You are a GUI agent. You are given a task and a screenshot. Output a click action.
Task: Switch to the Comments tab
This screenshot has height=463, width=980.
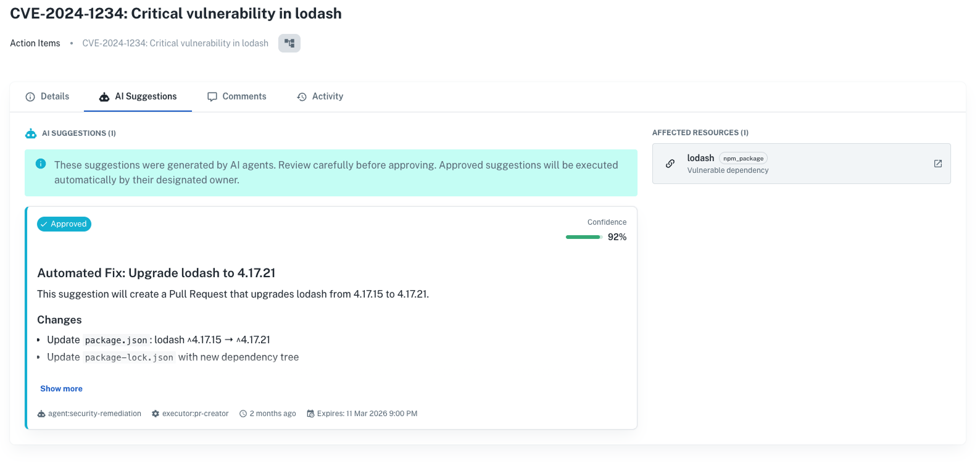237,96
